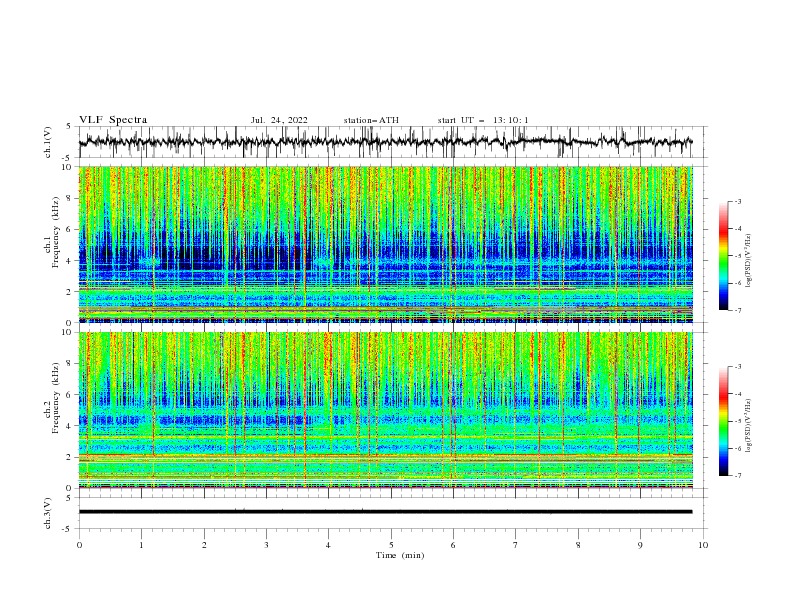The image size is (792, 612).
Task: Click the '7' tick label on time axis
Action: pos(516,545)
